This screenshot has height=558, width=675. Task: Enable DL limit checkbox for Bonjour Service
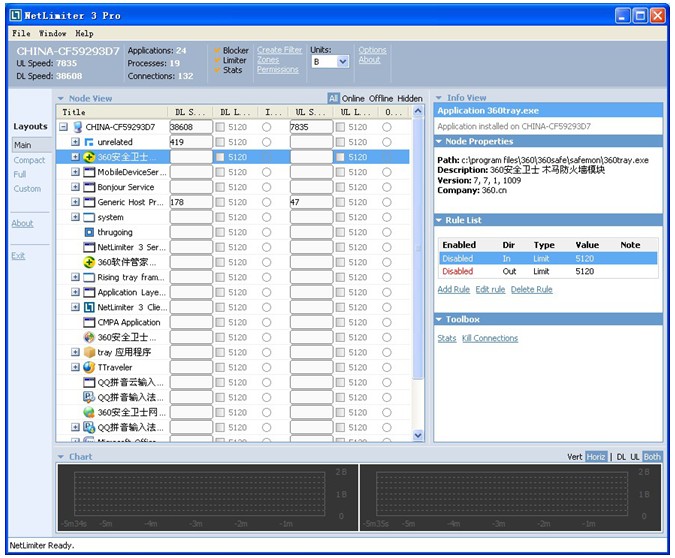tap(220, 187)
